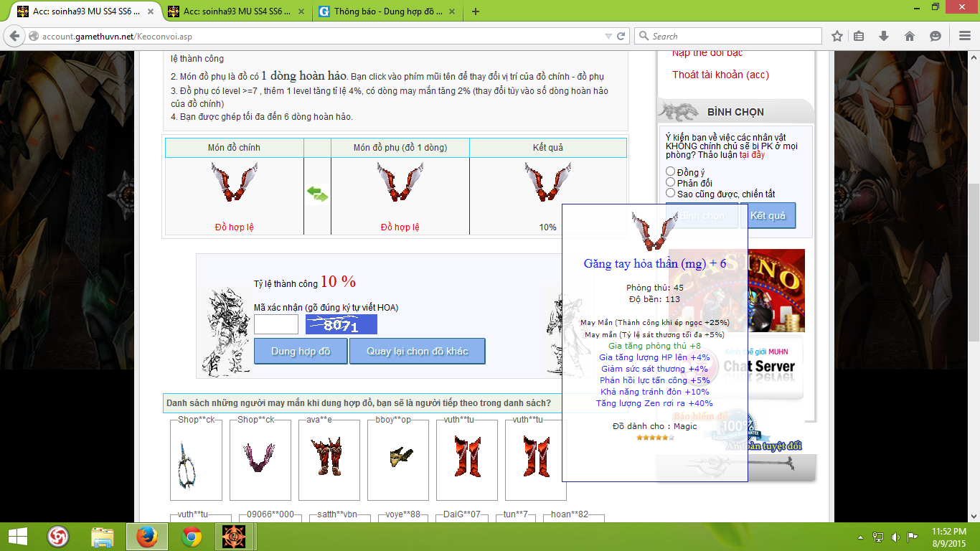The image size is (980, 551).
Task: Select Sao cũng được, chiến tất radio
Action: 671,193
